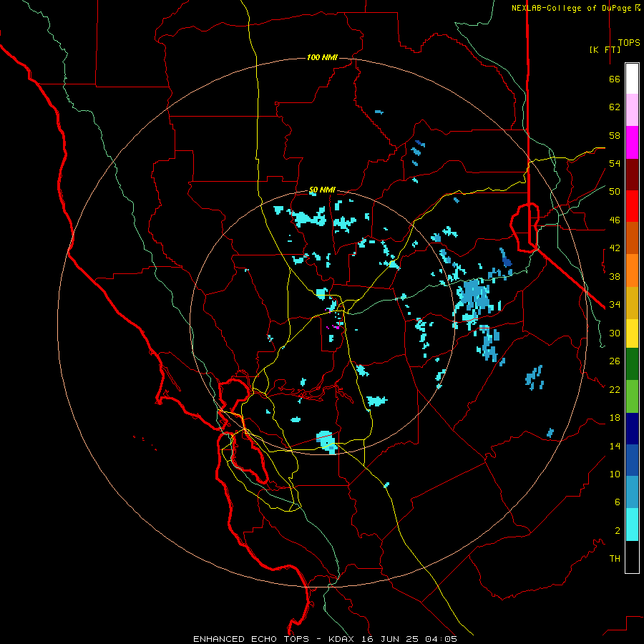Choose the cyan swatch in the color scale
The image size is (644, 644).
click(632, 525)
